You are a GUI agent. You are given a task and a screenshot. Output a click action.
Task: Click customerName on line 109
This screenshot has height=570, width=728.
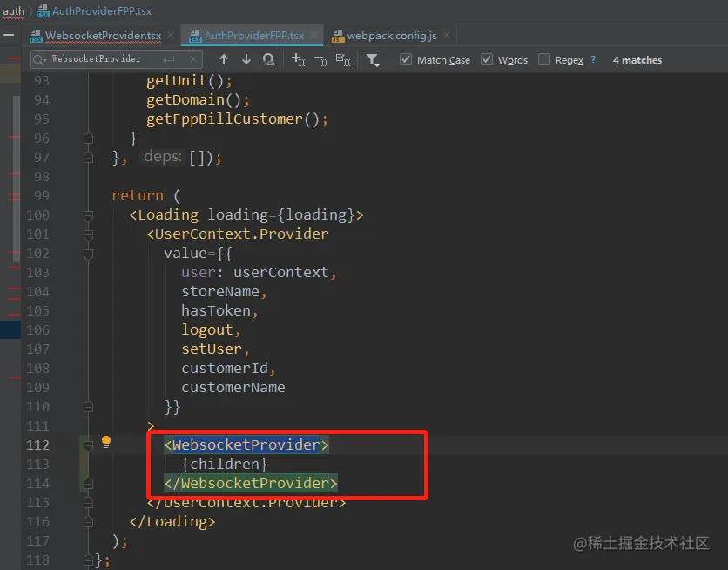(233, 388)
